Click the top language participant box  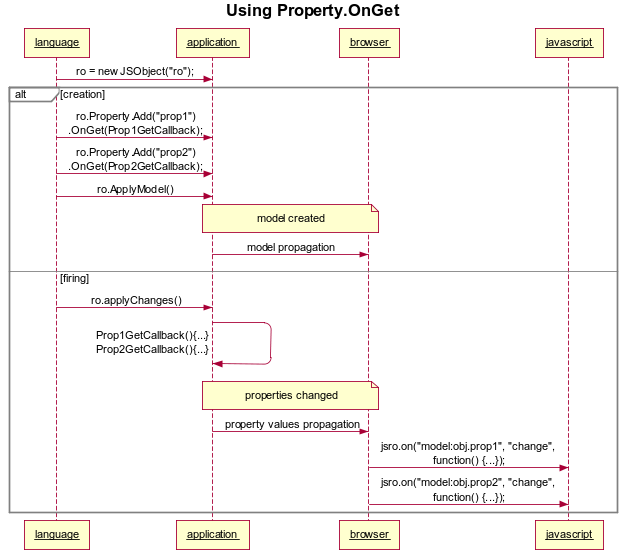coord(57,43)
